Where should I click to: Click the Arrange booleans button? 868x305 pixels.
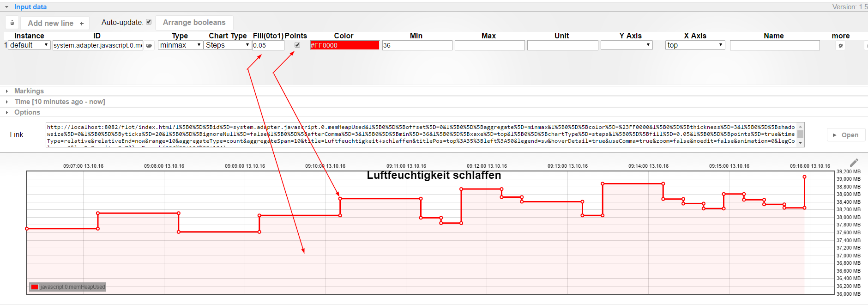[194, 23]
